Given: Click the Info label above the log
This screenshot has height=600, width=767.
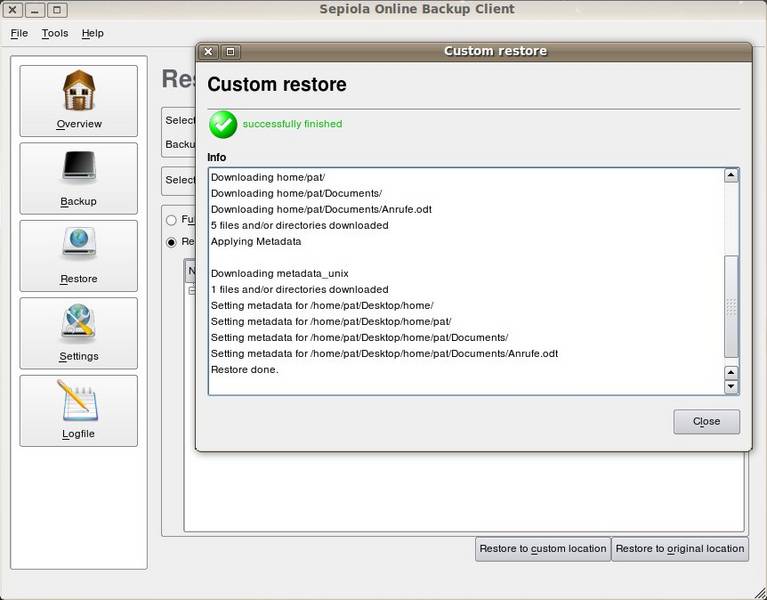Looking at the screenshot, I should (217, 157).
